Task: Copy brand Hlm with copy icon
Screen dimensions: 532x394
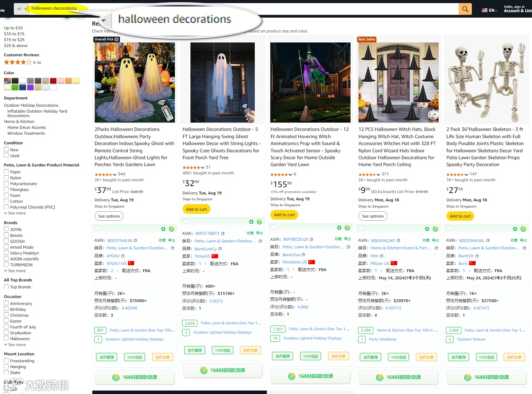Action: [381, 256]
